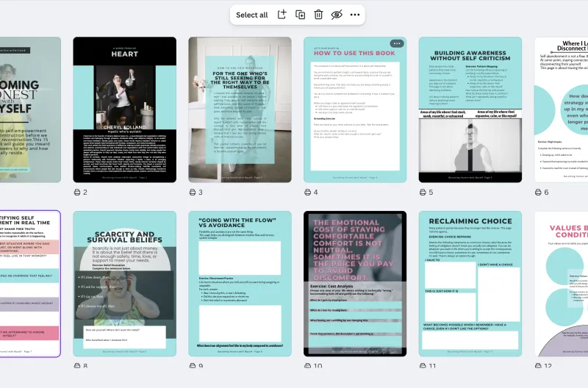This screenshot has height=388, width=588.
Task: Click the print icon beside page number 8
Action: pyautogui.click(x=77, y=366)
